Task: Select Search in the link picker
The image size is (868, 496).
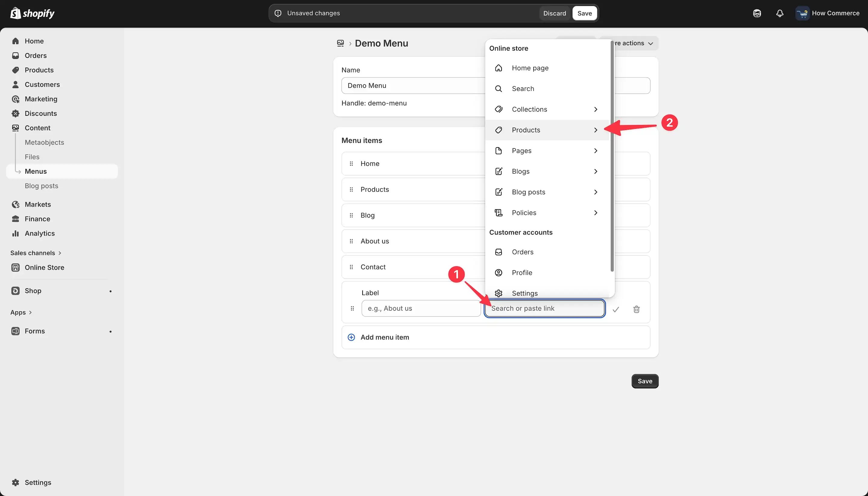Action: click(547, 89)
